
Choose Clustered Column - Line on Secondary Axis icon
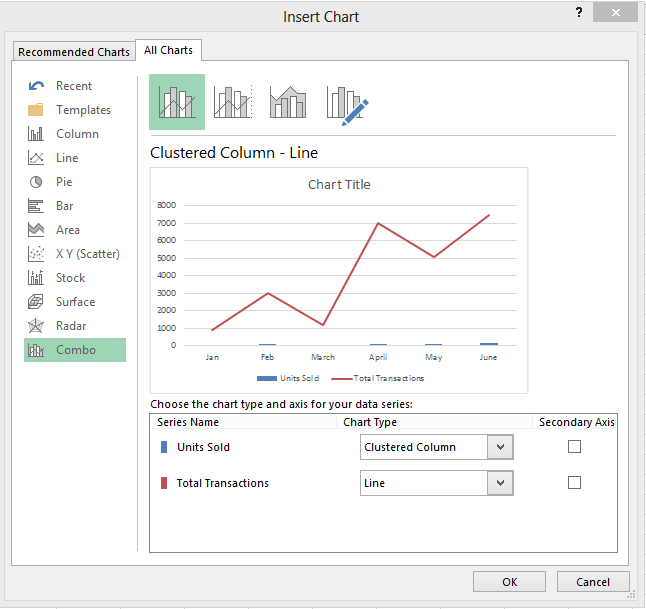[x=232, y=102]
